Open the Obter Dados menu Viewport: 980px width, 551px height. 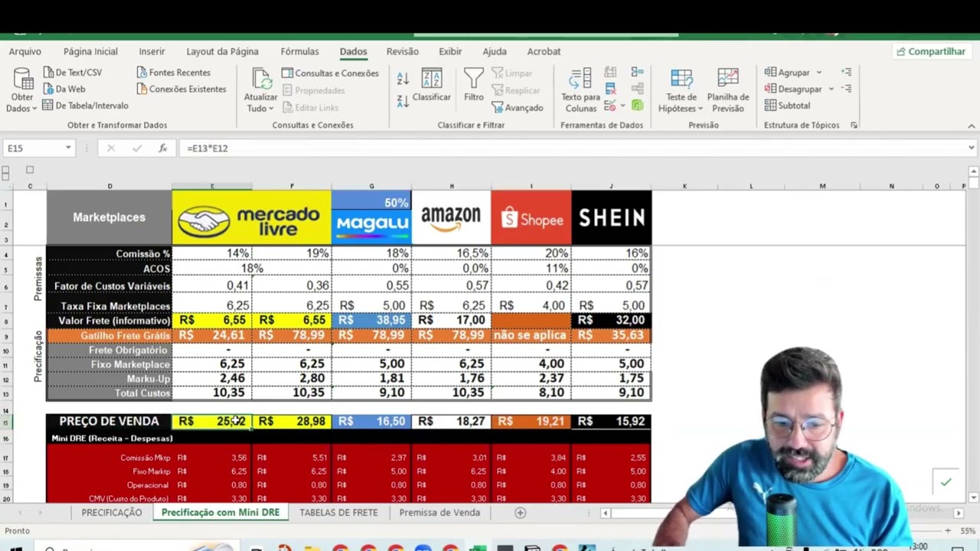(x=21, y=90)
